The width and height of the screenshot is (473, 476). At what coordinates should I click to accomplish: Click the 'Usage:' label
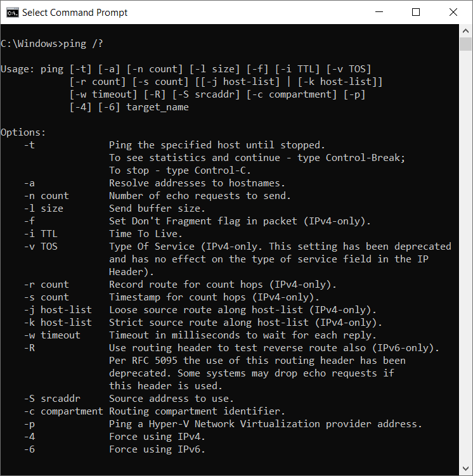[17, 69]
